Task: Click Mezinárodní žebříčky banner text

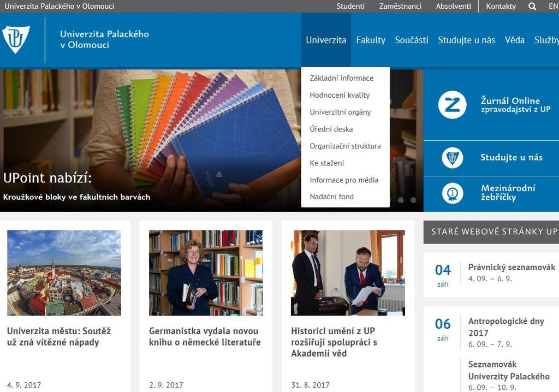Action: click(x=508, y=193)
